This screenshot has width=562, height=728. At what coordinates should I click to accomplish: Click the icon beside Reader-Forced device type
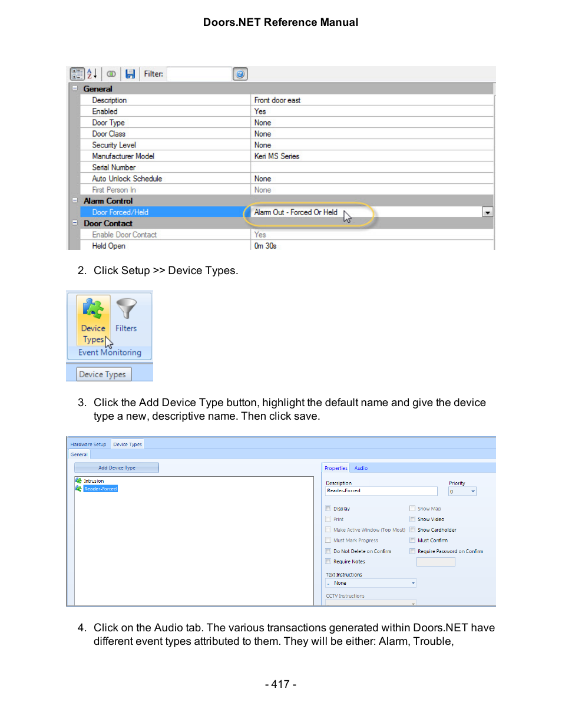(78, 489)
